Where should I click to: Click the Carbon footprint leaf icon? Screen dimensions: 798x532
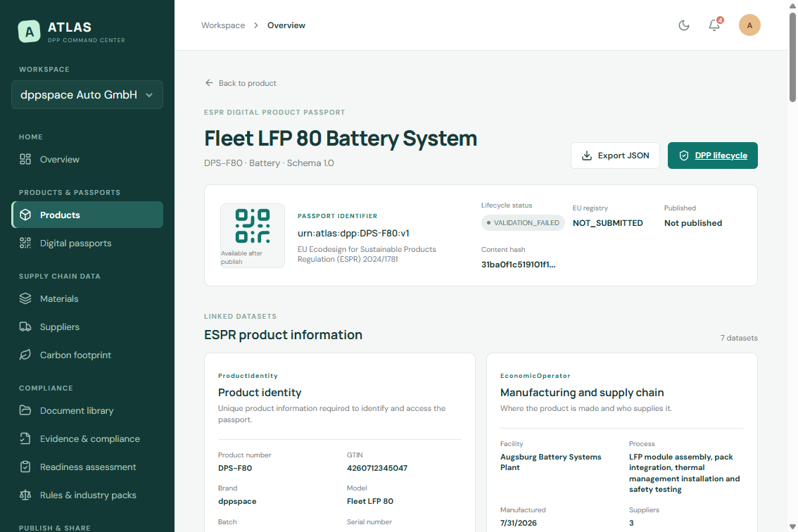pyautogui.click(x=25, y=355)
